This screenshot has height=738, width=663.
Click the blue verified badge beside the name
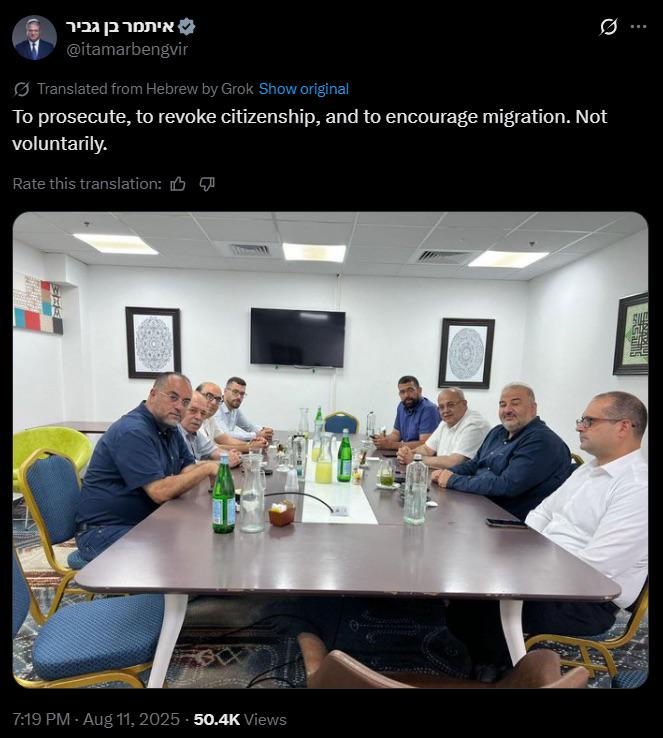click(187, 27)
